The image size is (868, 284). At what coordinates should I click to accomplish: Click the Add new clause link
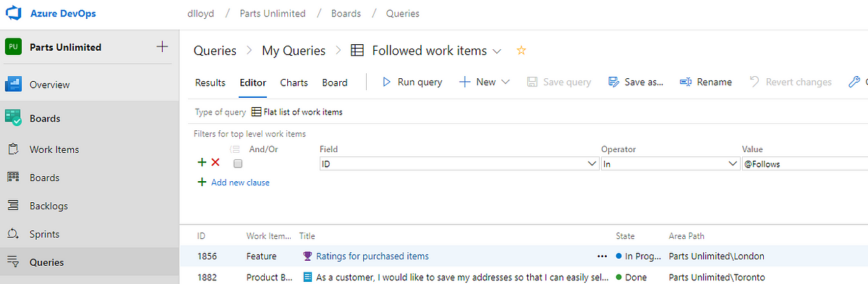point(240,183)
